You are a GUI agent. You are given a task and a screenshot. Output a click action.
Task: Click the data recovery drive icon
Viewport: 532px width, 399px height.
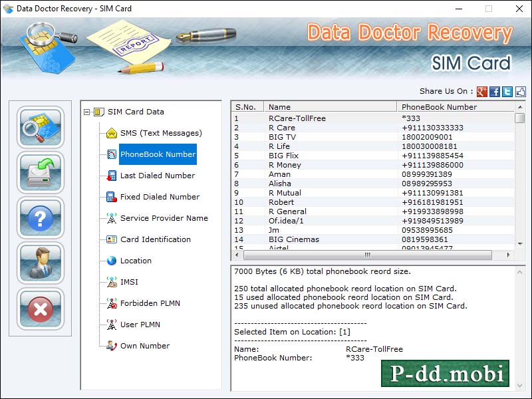40,173
